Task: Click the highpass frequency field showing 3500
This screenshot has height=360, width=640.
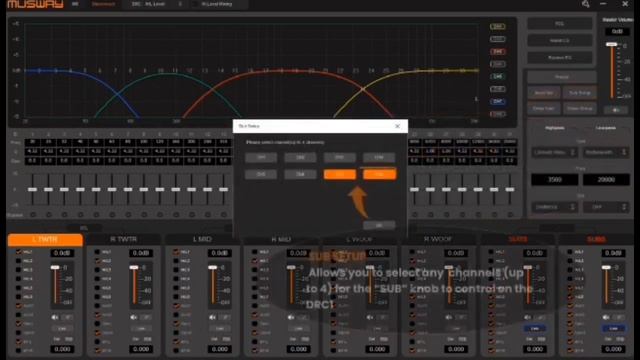Action: point(554,180)
